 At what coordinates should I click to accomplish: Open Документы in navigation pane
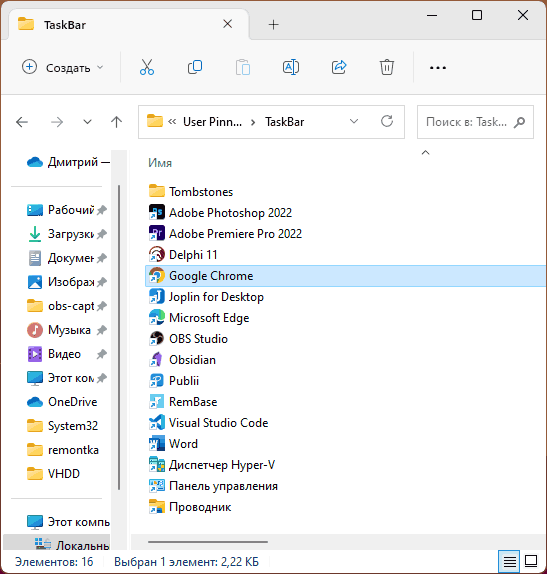67,258
